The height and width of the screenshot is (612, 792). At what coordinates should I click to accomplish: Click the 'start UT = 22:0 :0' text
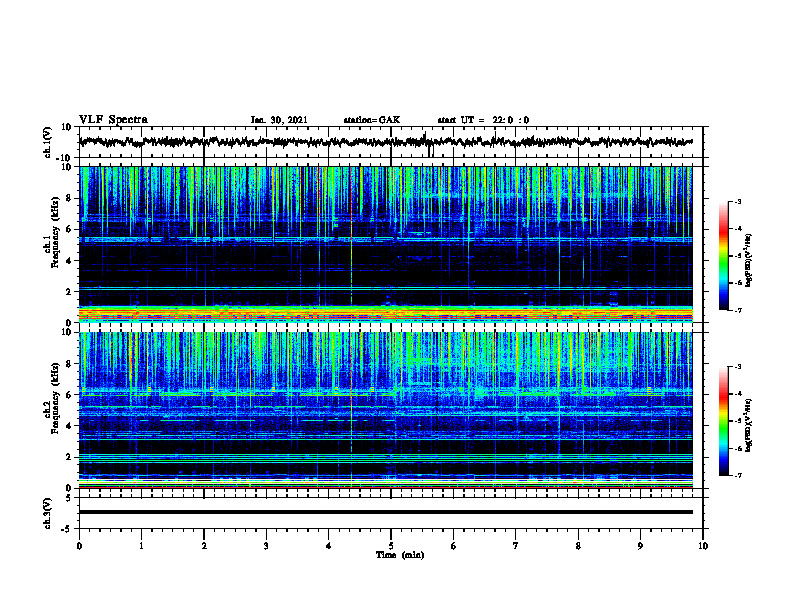click(x=483, y=120)
